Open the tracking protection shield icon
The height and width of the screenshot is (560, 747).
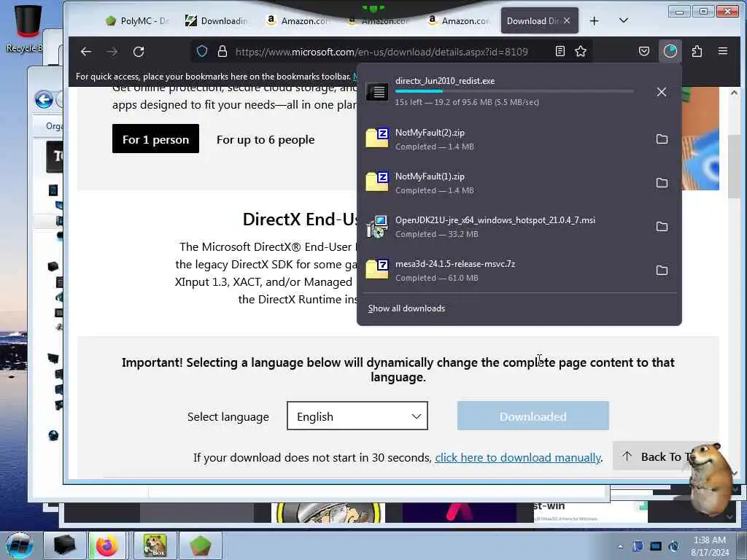point(202,52)
